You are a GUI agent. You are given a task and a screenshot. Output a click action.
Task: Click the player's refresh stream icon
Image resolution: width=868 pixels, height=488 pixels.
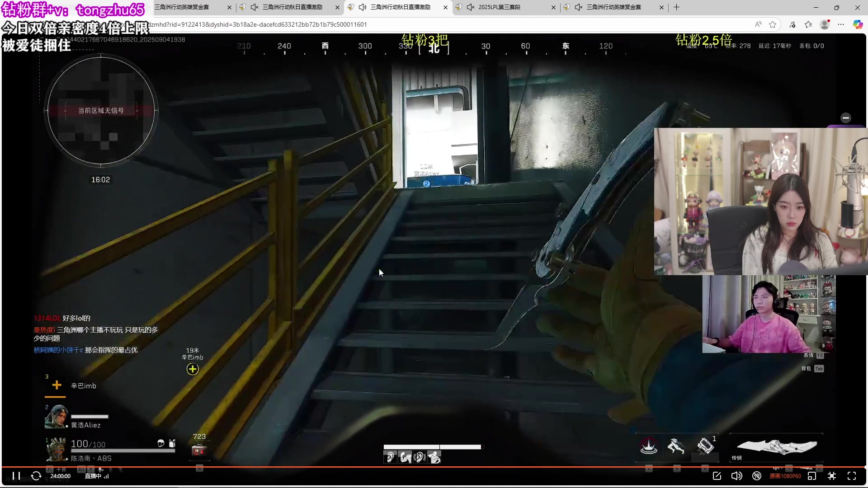coord(36,476)
